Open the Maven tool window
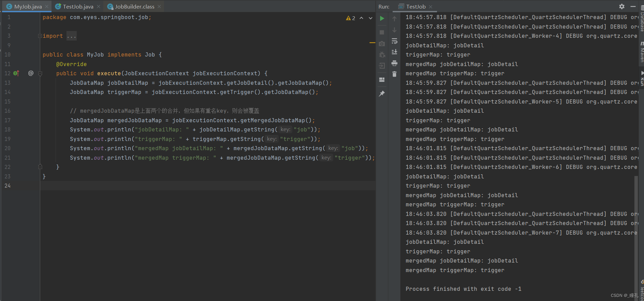 (x=642, y=52)
